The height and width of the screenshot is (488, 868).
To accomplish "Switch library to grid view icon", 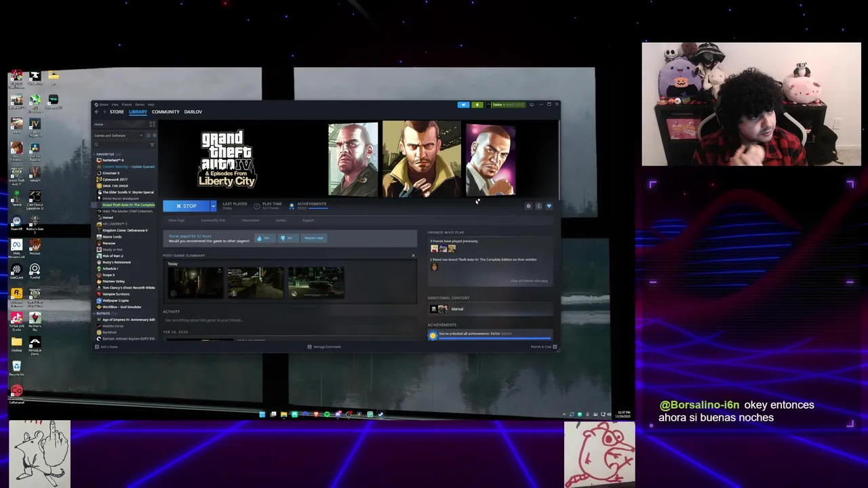I will (x=152, y=124).
